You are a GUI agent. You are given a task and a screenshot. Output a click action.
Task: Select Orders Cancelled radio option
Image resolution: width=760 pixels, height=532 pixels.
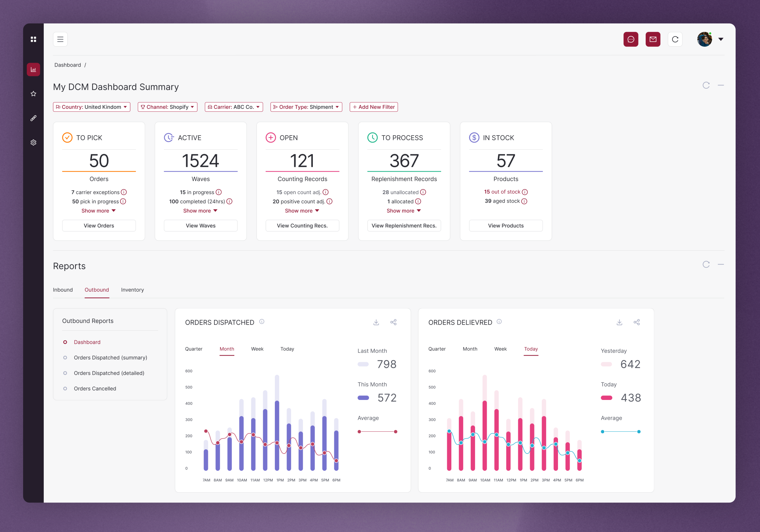coord(65,388)
